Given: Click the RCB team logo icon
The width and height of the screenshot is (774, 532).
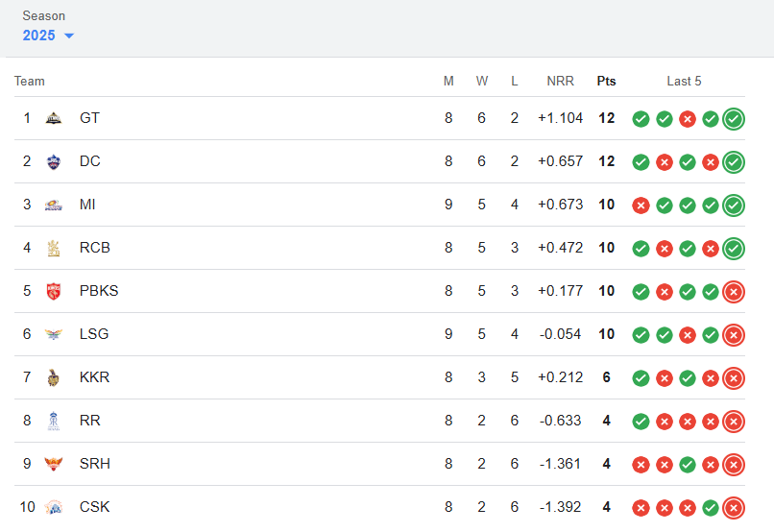Looking at the screenshot, I should click(x=54, y=248).
